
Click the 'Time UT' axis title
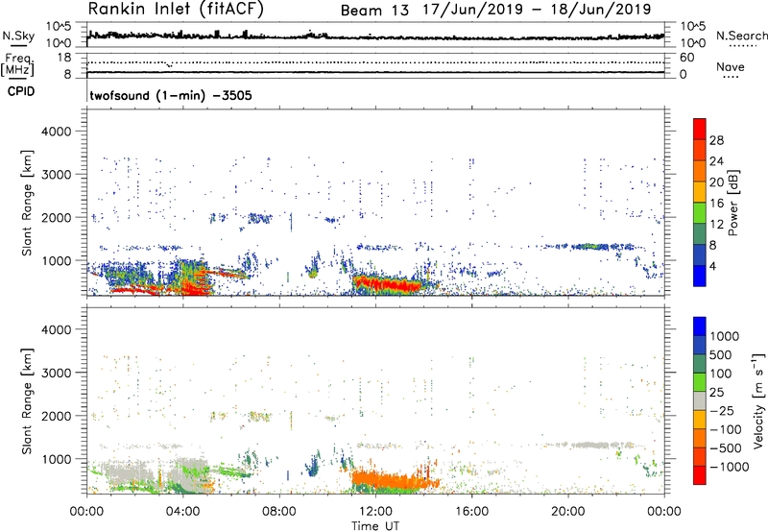(x=375, y=526)
